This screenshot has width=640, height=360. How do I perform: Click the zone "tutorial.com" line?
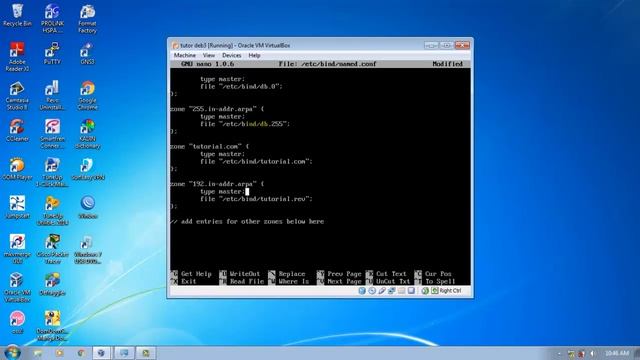coord(210,146)
